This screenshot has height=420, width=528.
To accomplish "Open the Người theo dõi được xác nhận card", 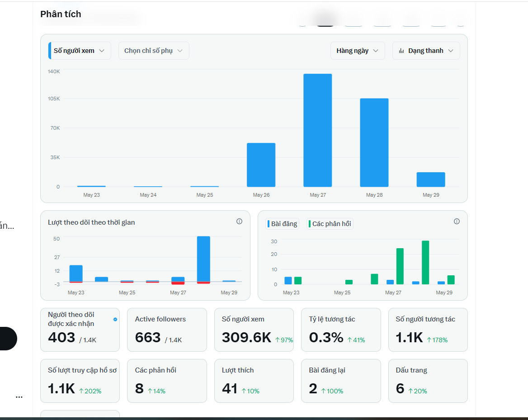I will 80,330.
